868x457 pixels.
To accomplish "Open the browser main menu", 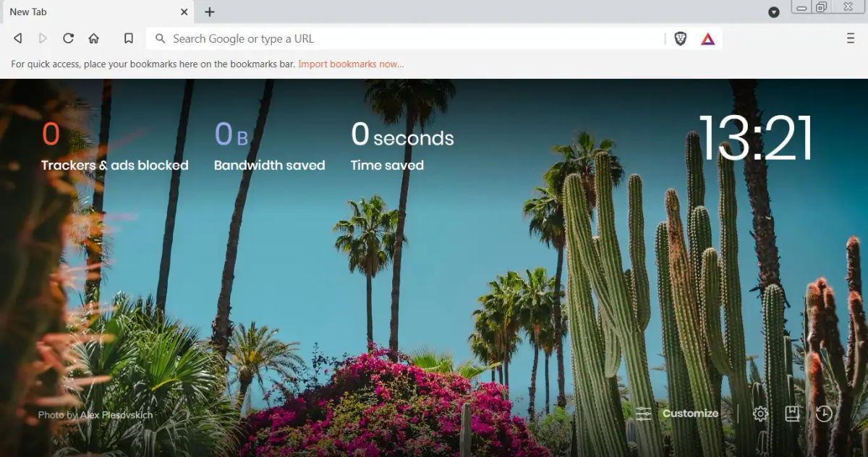I will click(851, 38).
